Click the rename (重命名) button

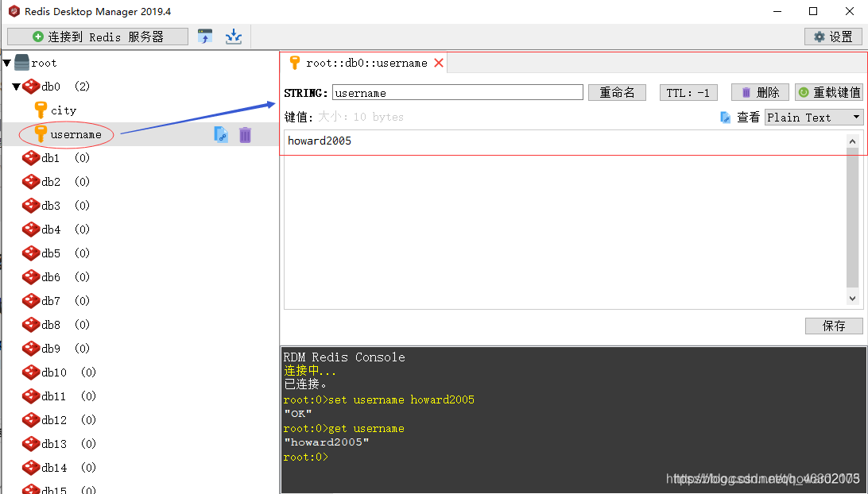coord(617,92)
